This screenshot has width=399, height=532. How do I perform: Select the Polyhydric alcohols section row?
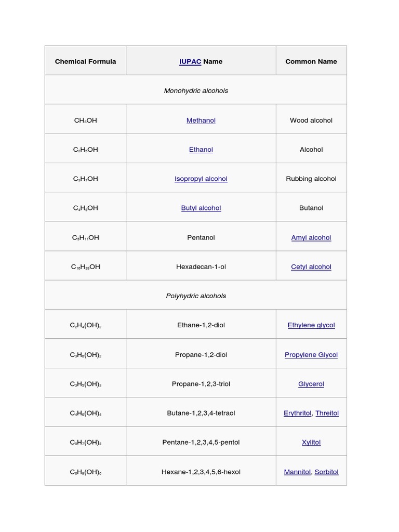[x=196, y=296]
